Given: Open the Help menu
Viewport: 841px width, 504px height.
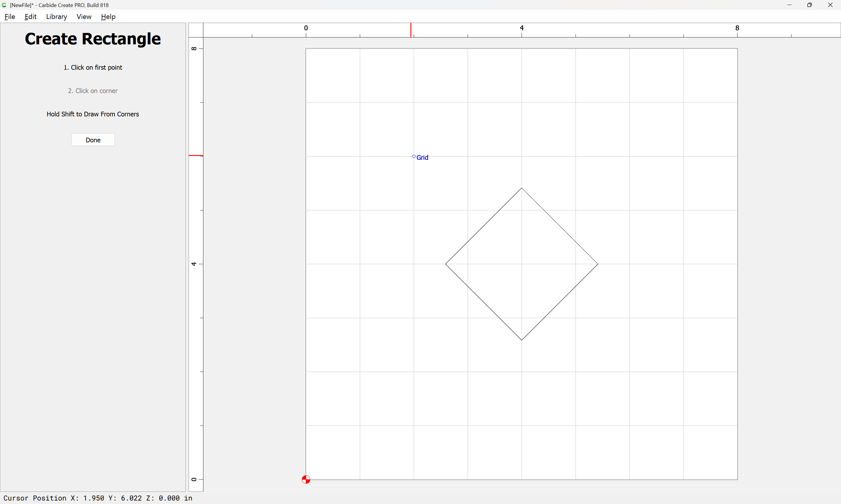Looking at the screenshot, I should coord(108,17).
